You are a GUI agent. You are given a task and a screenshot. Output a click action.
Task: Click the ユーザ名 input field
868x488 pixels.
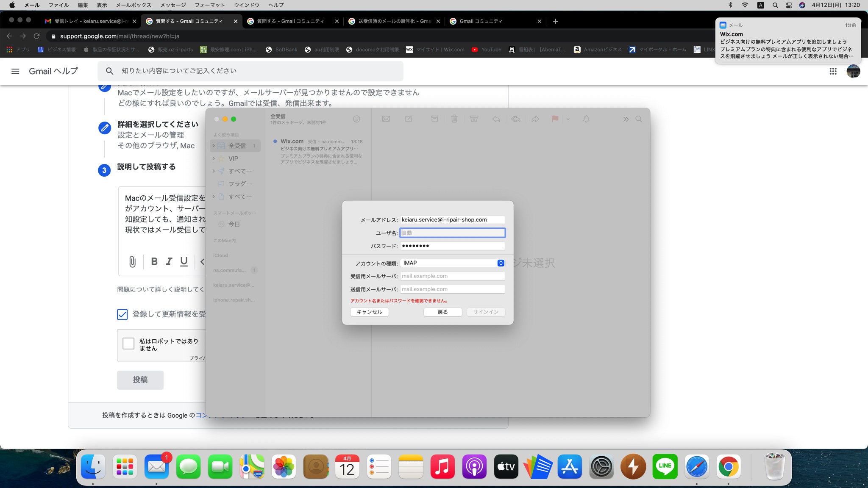452,233
